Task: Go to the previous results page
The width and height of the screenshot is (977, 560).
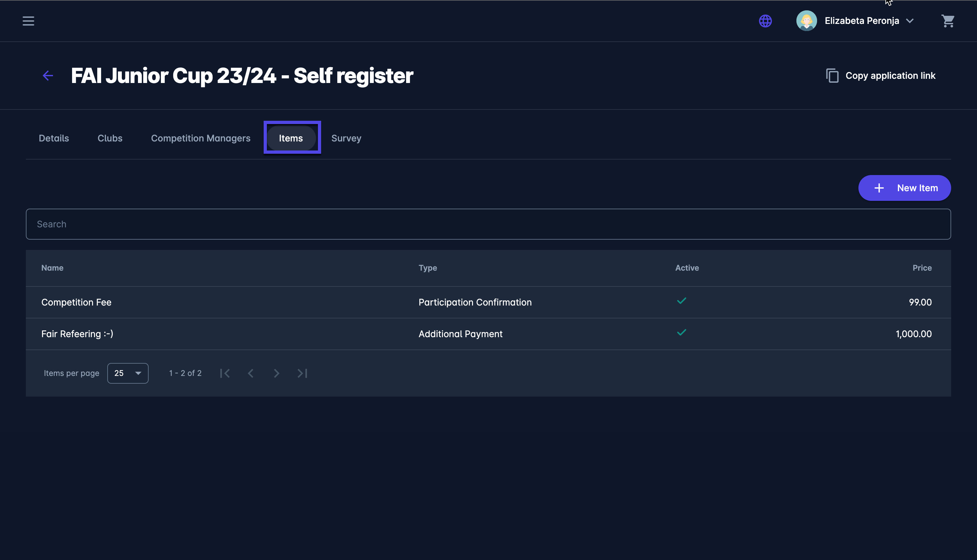Action: point(251,373)
